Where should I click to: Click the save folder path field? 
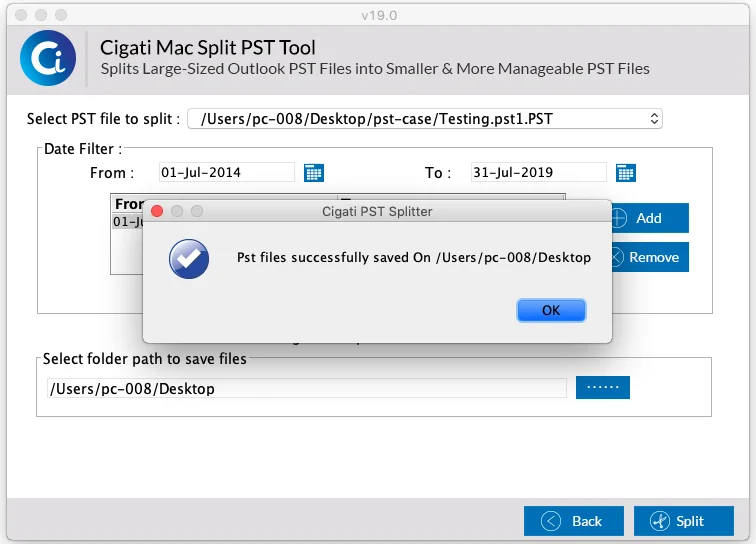click(307, 388)
